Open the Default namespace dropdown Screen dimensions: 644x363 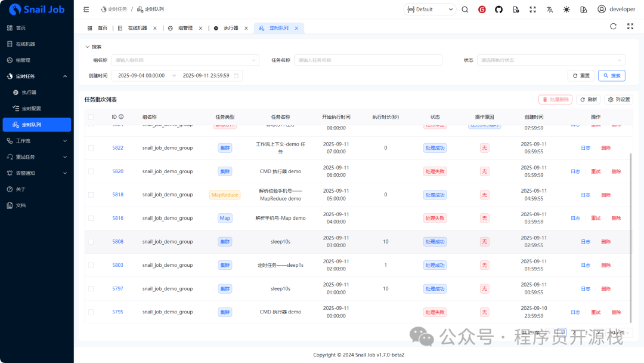429,10
